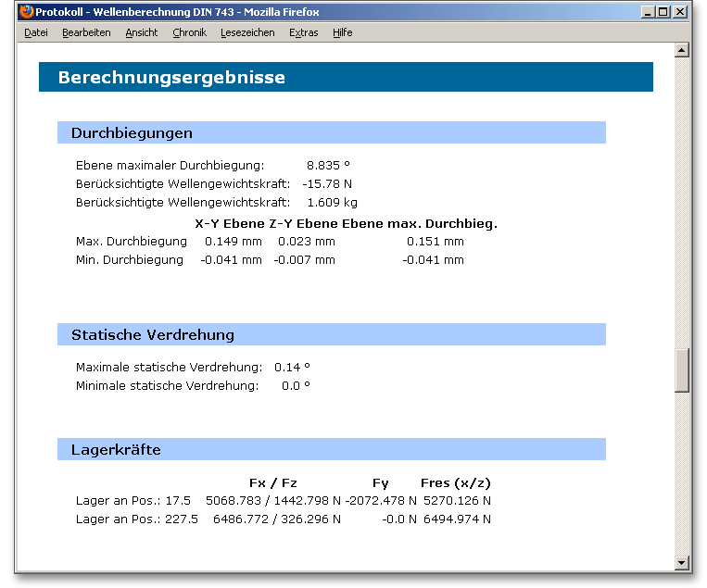
Task: Open the Ansicht menu
Action: 141,32
